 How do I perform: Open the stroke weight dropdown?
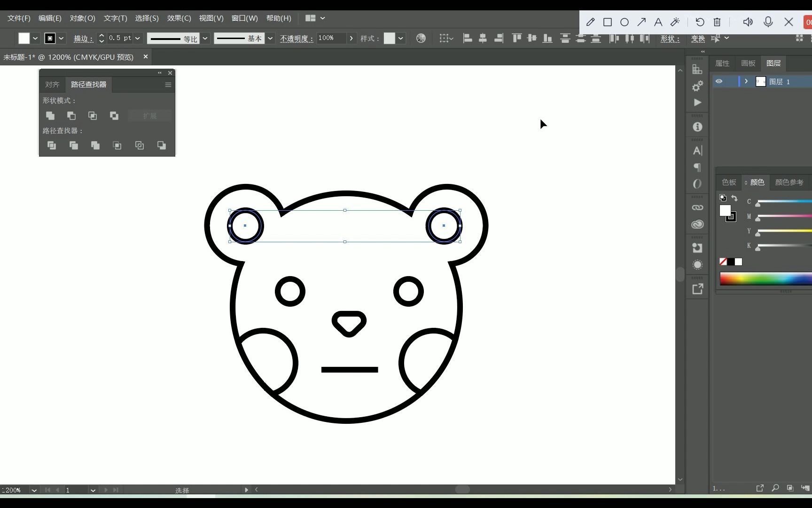[x=137, y=38]
